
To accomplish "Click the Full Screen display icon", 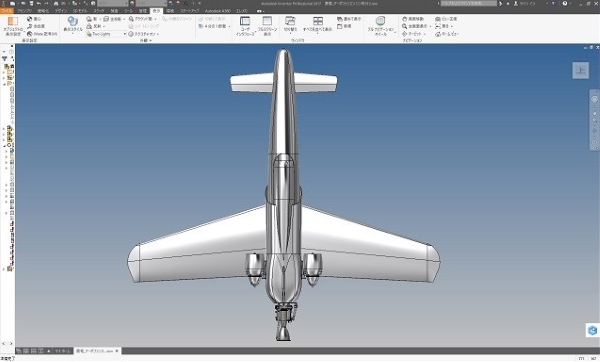I will pos(267,26).
